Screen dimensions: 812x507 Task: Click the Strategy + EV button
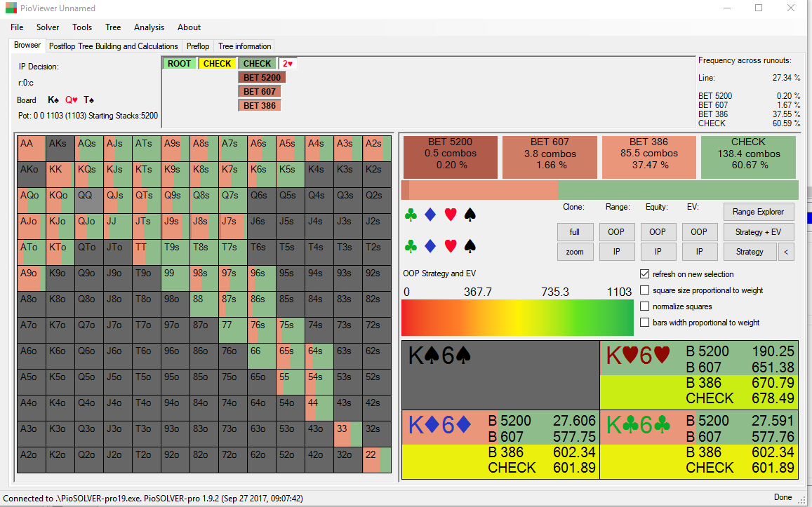pos(758,232)
